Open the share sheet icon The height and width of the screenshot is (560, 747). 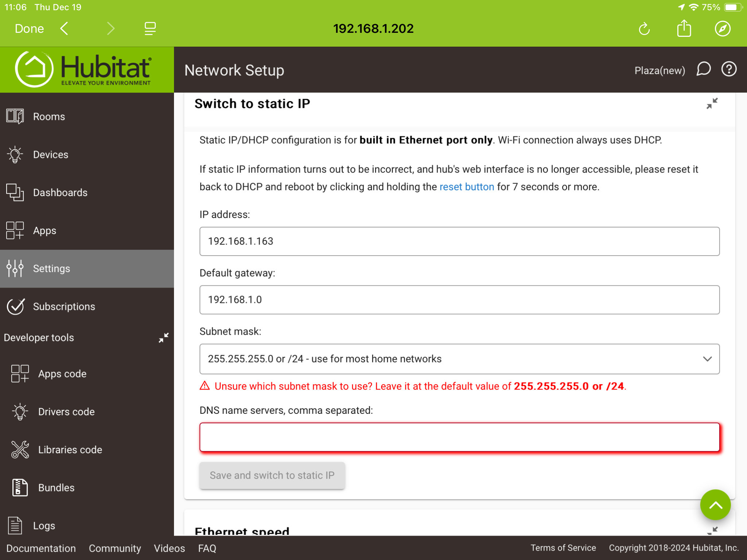click(684, 28)
